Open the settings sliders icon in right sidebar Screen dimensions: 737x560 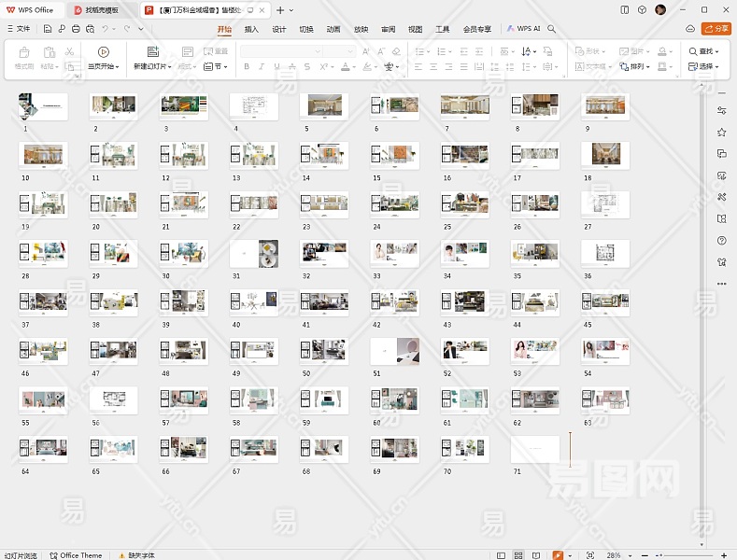[x=721, y=110]
